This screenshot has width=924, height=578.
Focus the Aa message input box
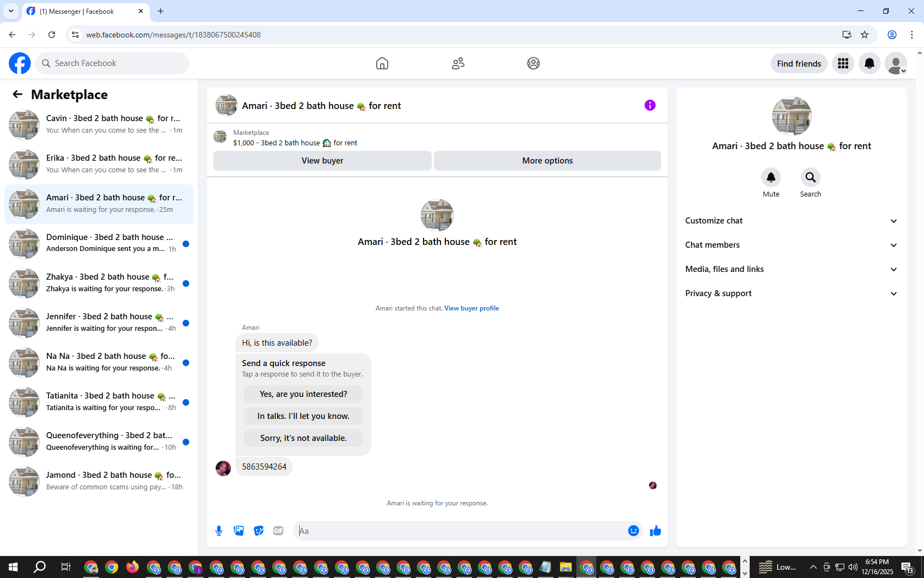(460, 531)
